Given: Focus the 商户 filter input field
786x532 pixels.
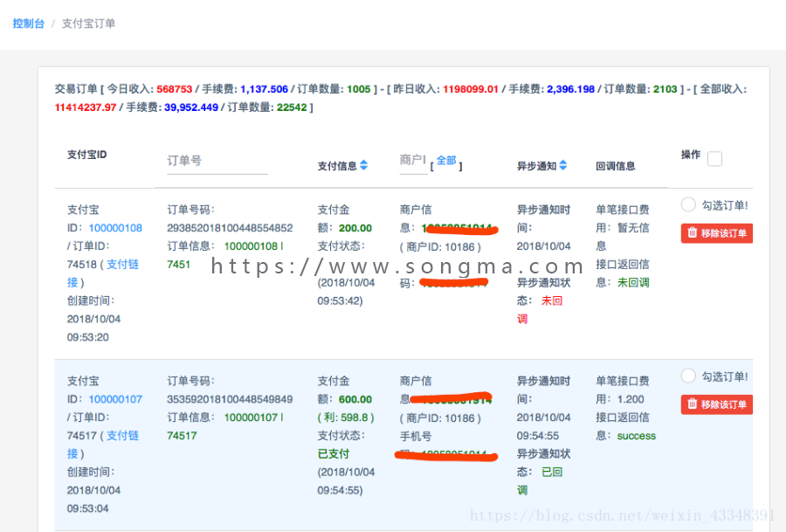Looking at the screenshot, I should (412, 160).
